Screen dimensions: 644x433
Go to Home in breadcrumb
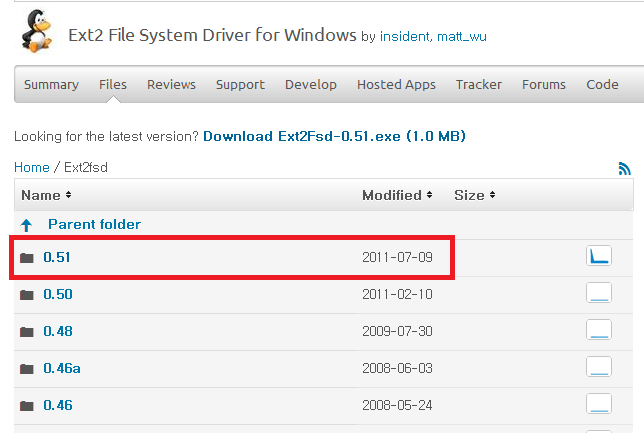32,168
